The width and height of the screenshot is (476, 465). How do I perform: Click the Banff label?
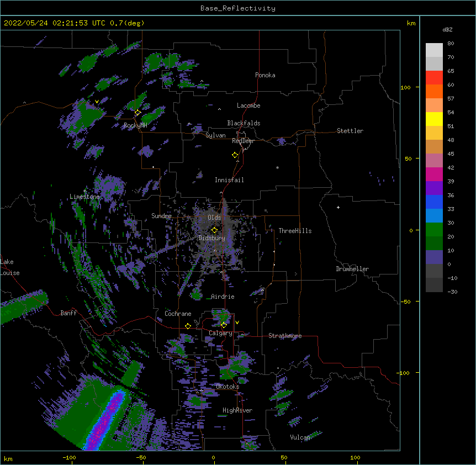[x=68, y=313]
